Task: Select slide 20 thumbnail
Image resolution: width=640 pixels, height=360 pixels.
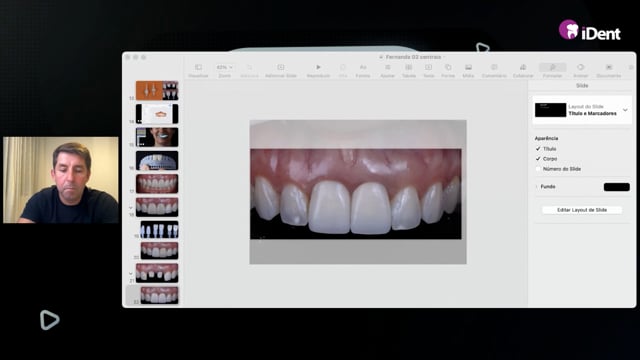Action: 160,251
